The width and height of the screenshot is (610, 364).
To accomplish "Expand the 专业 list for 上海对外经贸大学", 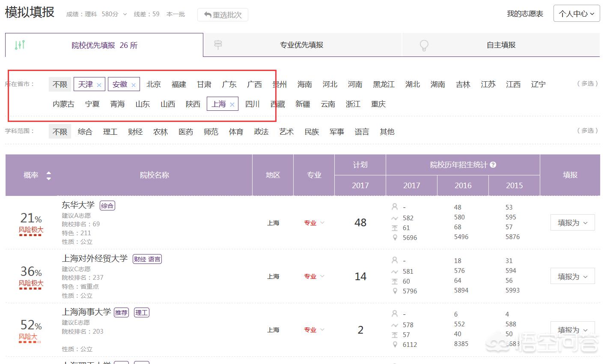I will 314,276.
